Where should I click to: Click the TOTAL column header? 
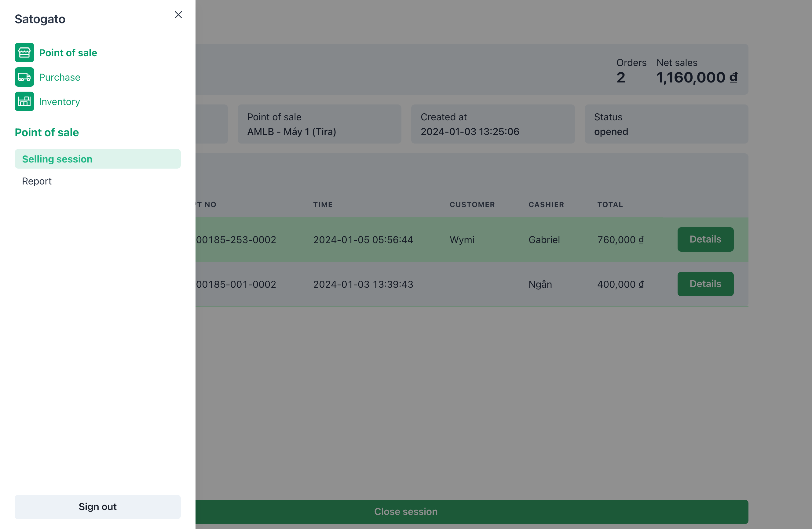click(610, 205)
